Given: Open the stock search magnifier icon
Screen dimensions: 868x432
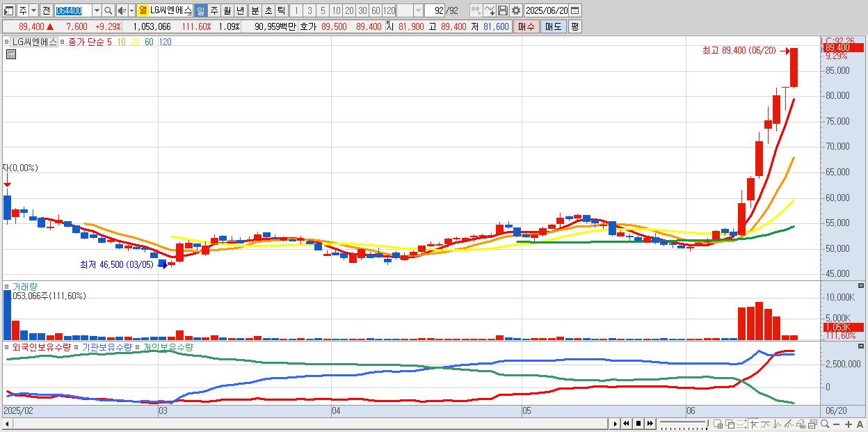Looking at the screenshot, I should (x=108, y=10).
